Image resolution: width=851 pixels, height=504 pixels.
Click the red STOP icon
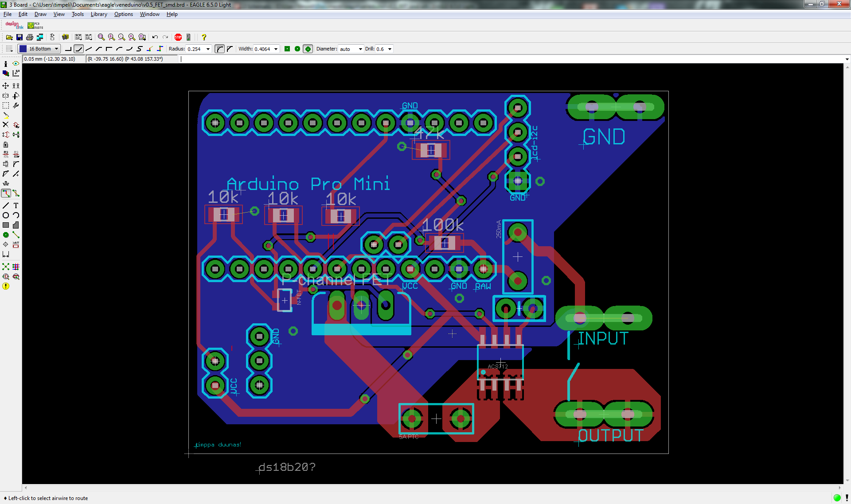click(178, 37)
